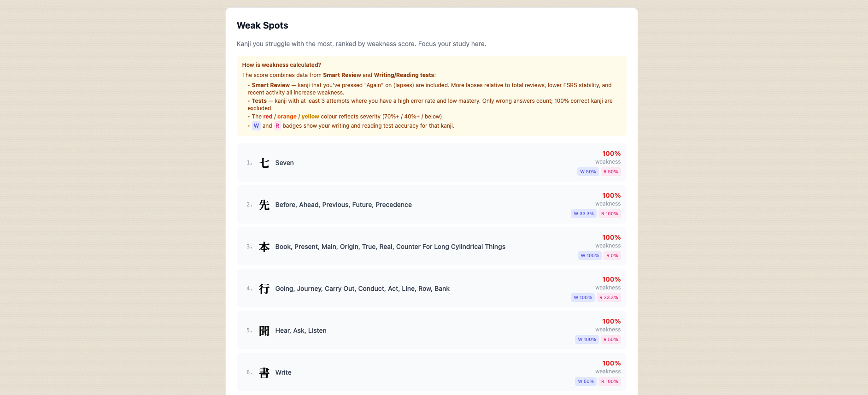Click the row number 5 beside 聞
This screenshot has height=395, width=868.
(x=249, y=330)
